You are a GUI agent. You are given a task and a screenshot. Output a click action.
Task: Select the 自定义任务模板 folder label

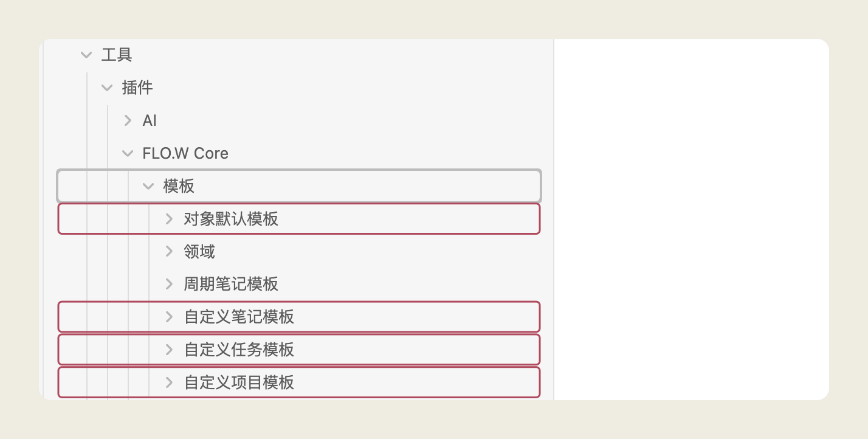pos(239,350)
